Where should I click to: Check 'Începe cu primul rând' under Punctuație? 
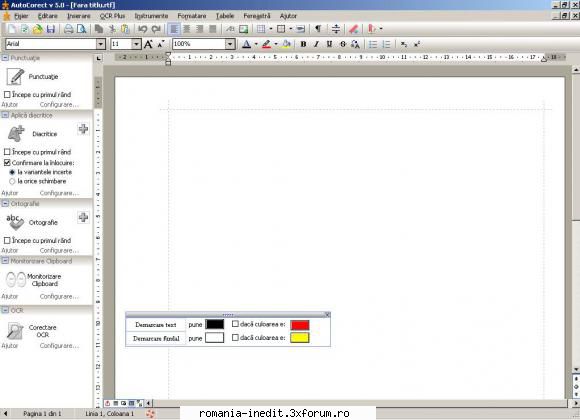pyautogui.click(x=7, y=94)
